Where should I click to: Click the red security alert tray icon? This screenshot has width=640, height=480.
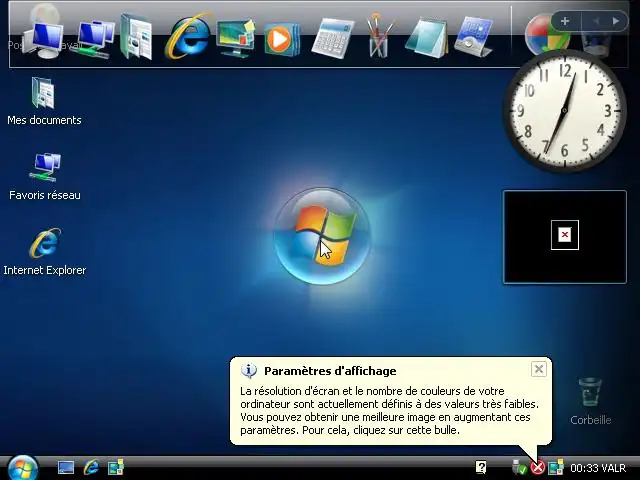coord(538,467)
